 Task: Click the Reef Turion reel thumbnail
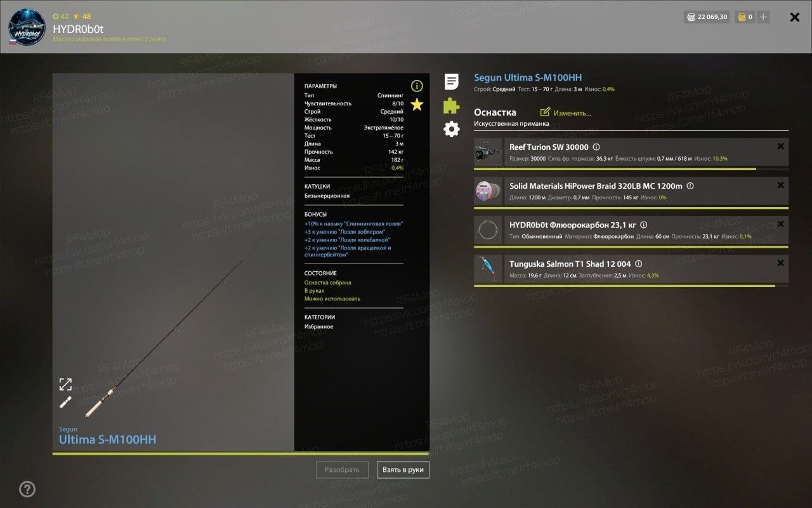(488, 152)
